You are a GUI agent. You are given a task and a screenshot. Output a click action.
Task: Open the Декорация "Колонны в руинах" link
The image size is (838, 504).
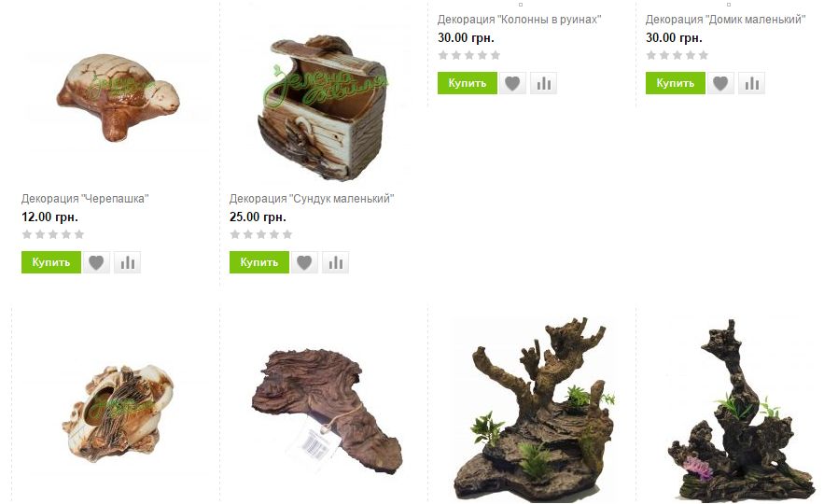click(x=519, y=20)
